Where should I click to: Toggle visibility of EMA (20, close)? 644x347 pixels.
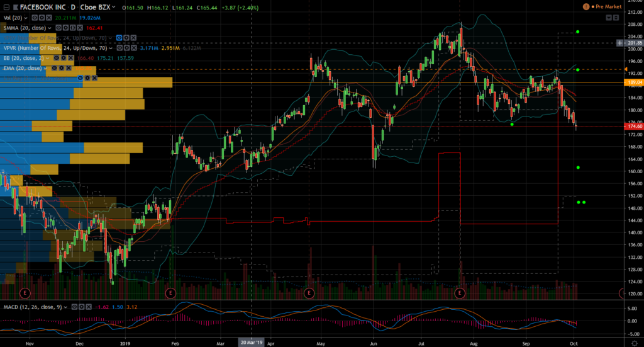pos(54,68)
